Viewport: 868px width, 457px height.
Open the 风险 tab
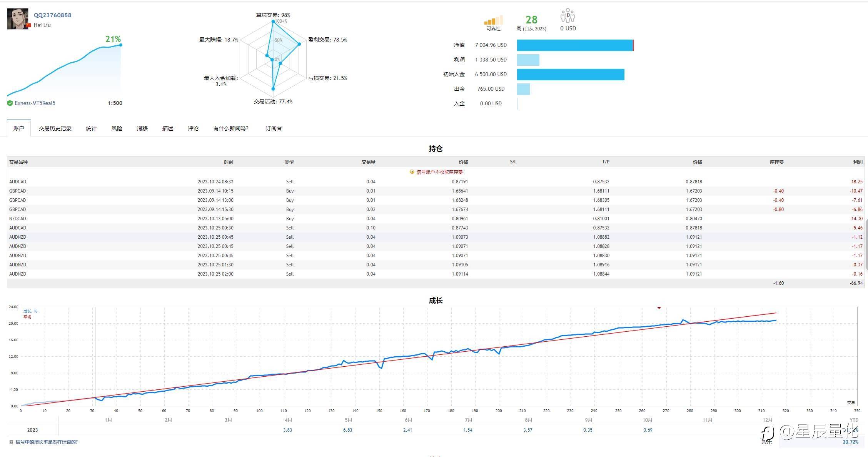pos(117,128)
